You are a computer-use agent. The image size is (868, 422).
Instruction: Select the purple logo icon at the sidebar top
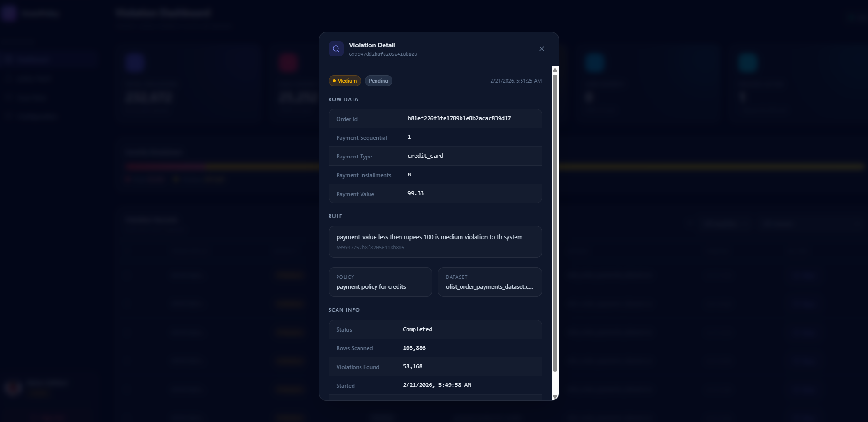click(9, 13)
